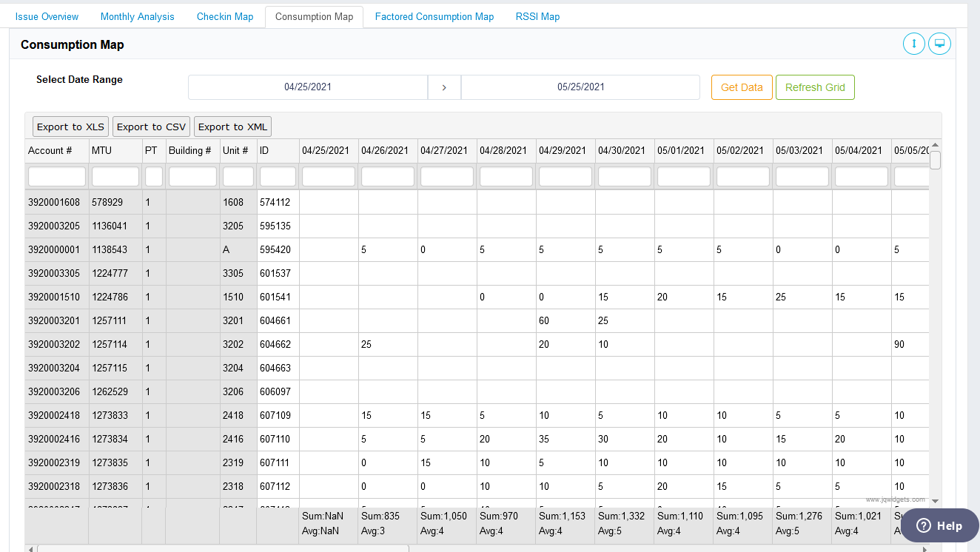This screenshot has width=980, height=552.
Task: Click the Get Data button
Action: pos(741,87)
